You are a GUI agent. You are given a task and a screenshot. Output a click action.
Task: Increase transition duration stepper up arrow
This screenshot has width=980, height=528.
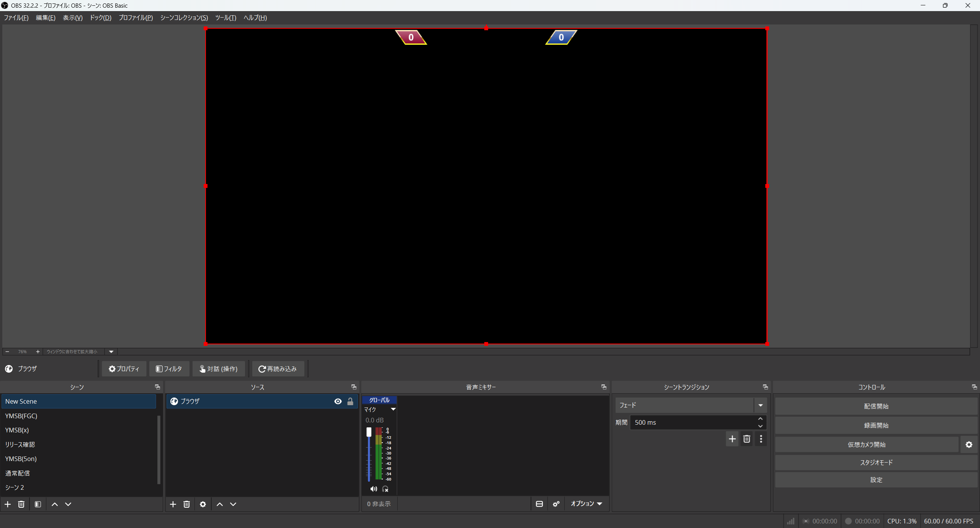pos(760,419)
